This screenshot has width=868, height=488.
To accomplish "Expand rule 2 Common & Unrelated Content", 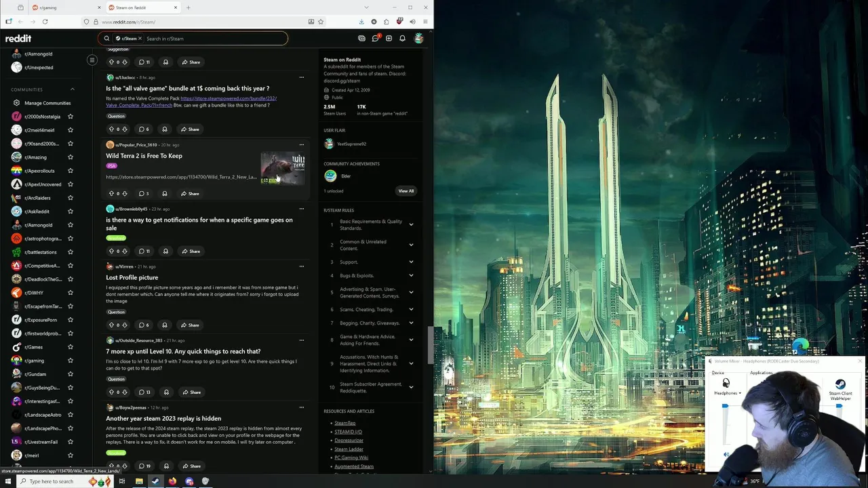I will [411, 245].
